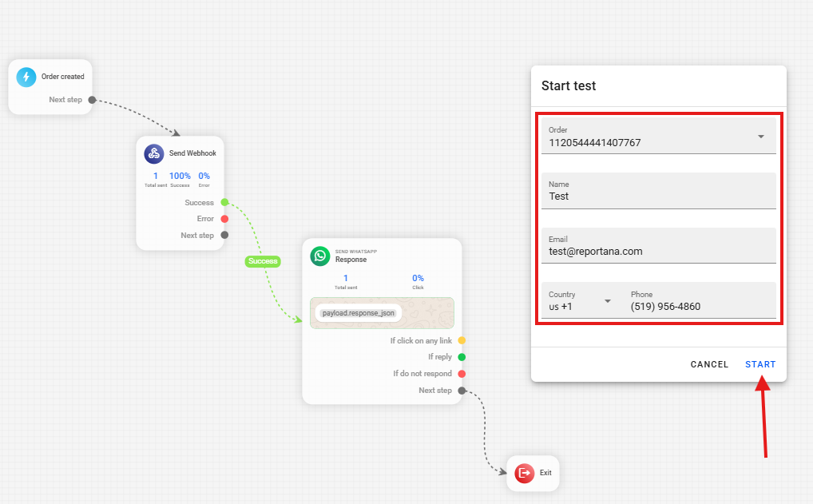The image size is (813, 504).
Task: Select the payload.response_json message chip
Action: click(x=359, y=313)
